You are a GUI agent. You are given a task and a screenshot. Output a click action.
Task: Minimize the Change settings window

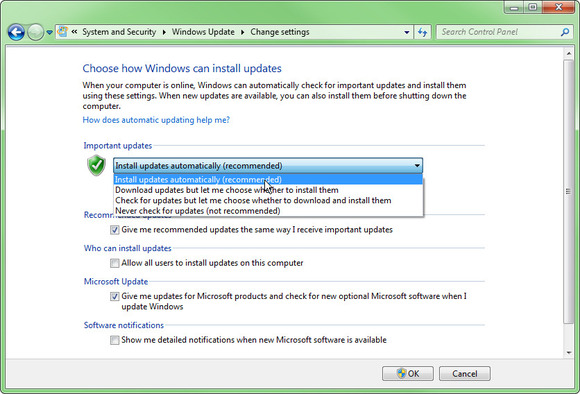click(x=514, y=7)
